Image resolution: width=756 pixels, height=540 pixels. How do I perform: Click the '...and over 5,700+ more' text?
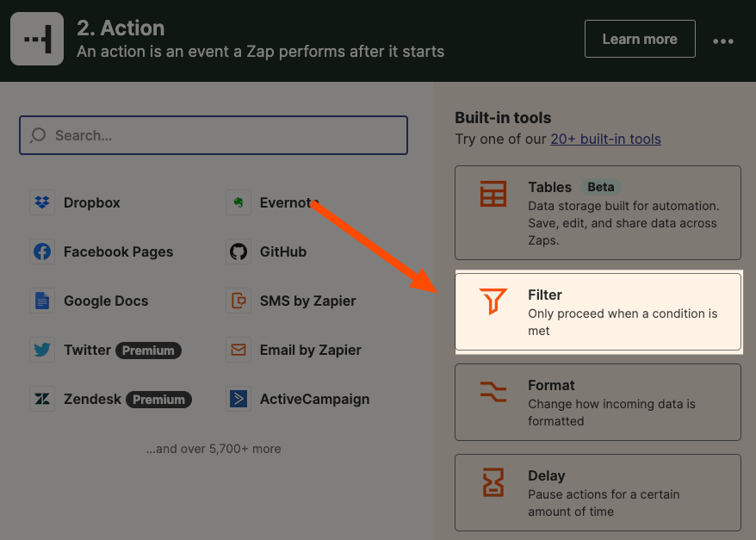coord(214,449)
